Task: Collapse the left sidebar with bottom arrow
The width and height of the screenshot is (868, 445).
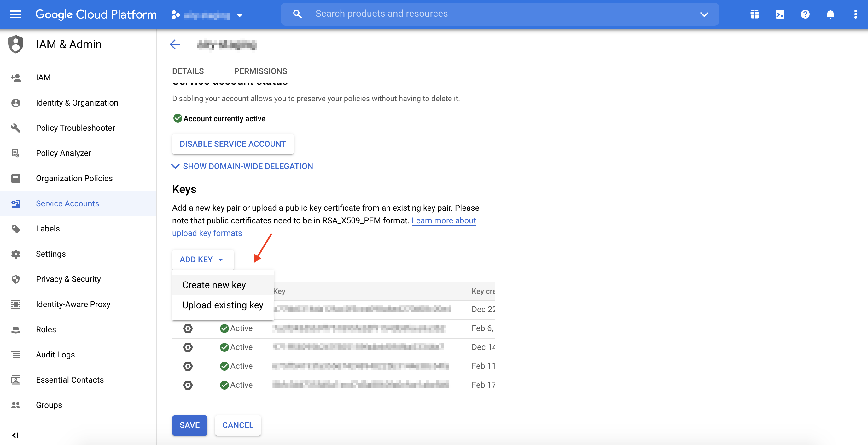Action: 15,435
